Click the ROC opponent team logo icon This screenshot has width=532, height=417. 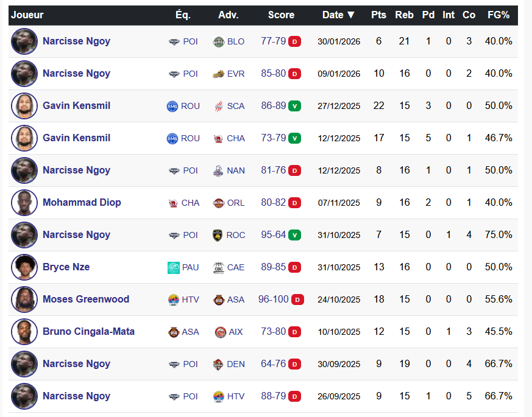(219, 235)
